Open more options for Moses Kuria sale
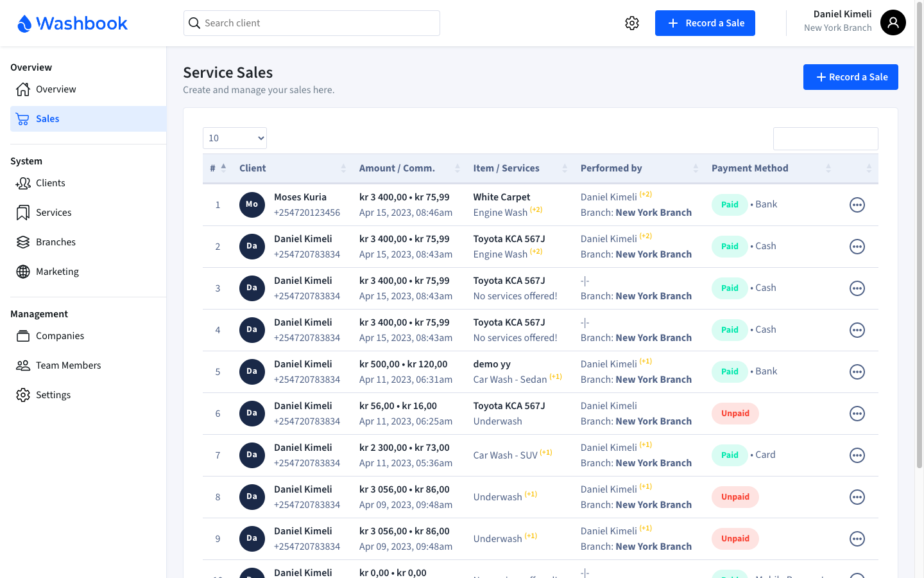The width and height of the screenshot is (924, 578). (857, 205)
